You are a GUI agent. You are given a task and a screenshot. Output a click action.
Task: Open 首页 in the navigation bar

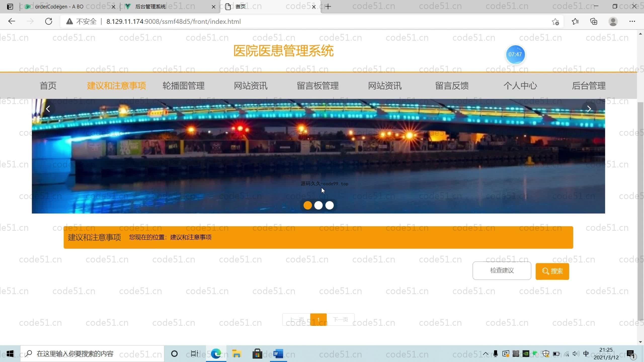pos(48,86)
